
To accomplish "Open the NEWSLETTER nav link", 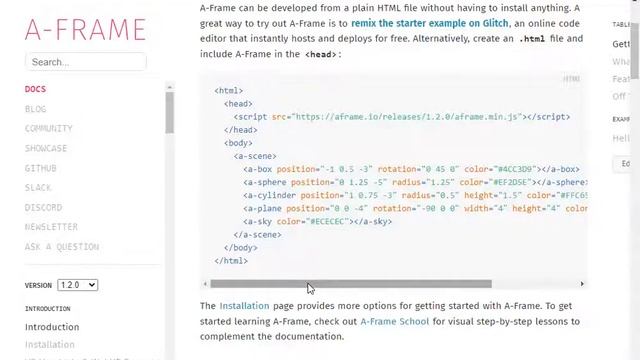I will coord(51,227).
